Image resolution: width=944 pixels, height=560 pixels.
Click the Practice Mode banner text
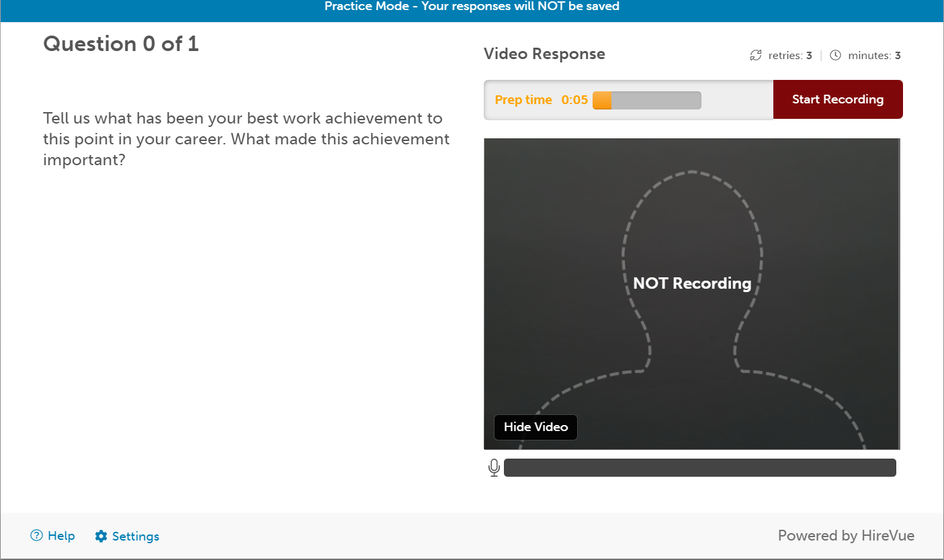[x=472, y=7]
